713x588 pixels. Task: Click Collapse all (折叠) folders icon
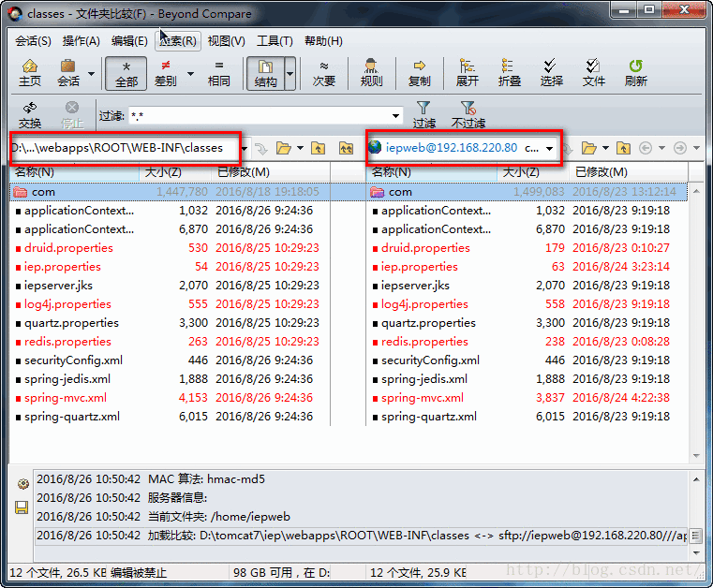pyautogui.click(x=509, y=73)
